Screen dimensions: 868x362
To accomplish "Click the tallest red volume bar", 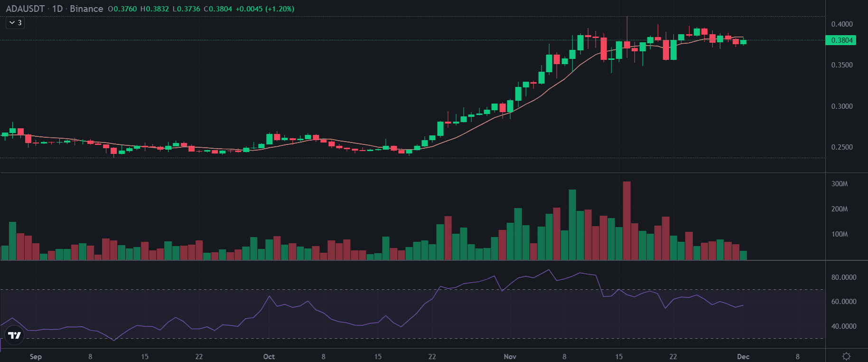I will pyautogui.click(x=626, y=221).
